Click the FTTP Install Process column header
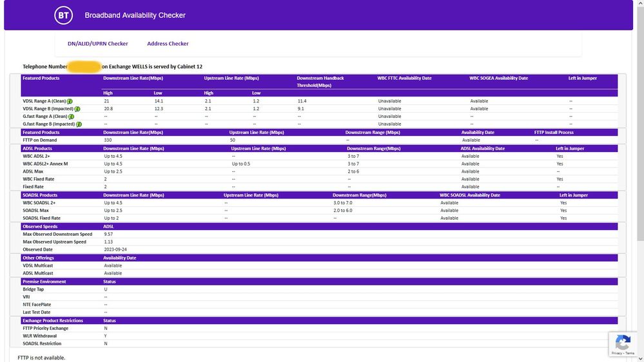The image size is (644, 362). tap(554, 133)
